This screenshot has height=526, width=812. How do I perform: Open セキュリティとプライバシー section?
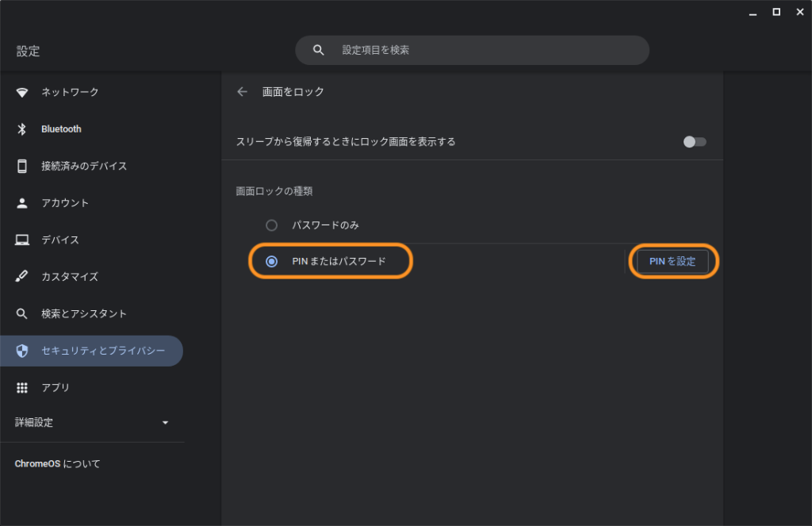(x=92, y=351)
